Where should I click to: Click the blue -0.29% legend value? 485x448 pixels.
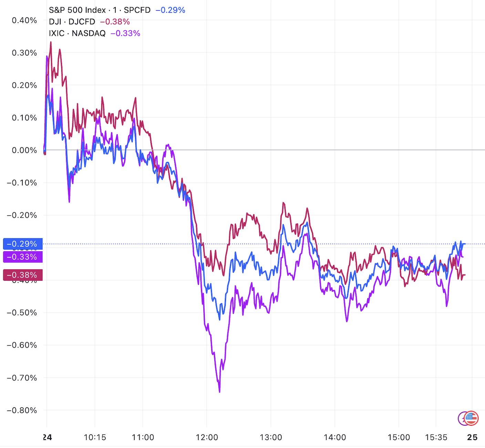170,10
